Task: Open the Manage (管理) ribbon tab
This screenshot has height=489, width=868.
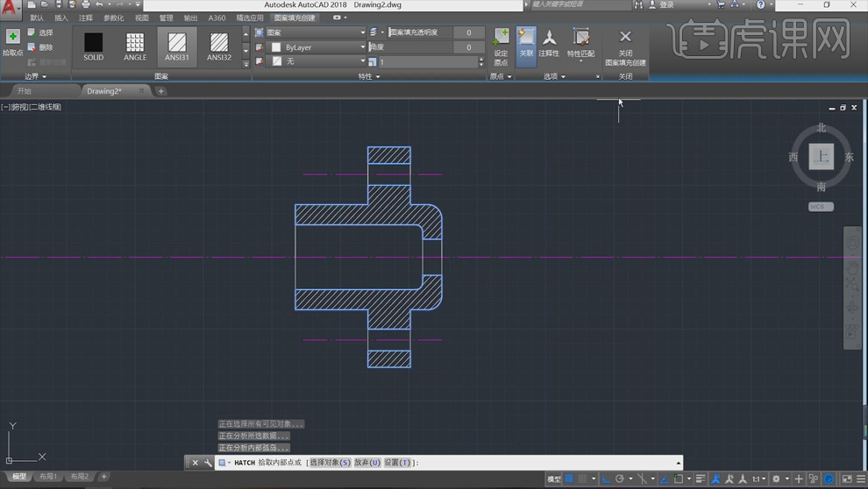Action: pyautogui.click(x=166, y=18)
